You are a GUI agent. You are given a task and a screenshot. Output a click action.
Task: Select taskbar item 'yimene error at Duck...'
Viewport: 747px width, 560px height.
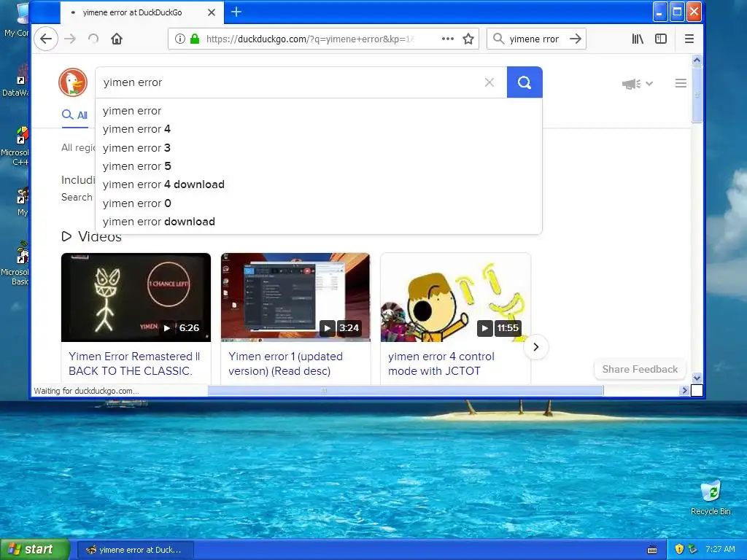[135, 550]
